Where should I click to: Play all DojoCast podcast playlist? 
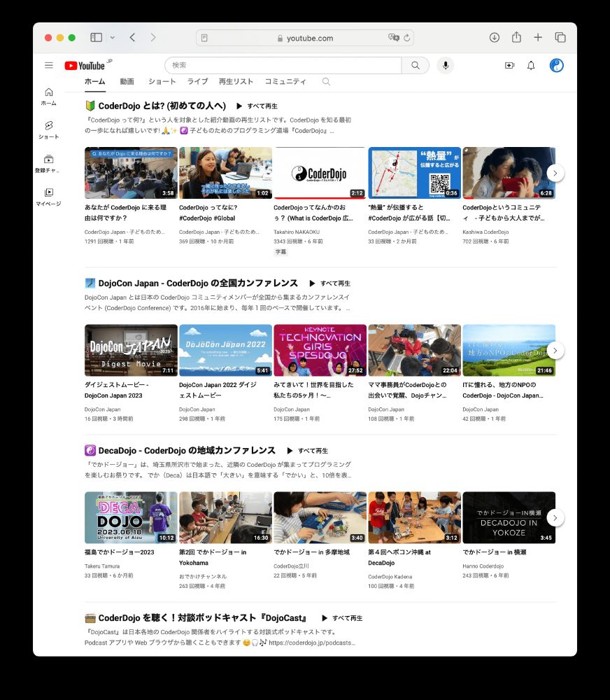(x=342, y=618)
